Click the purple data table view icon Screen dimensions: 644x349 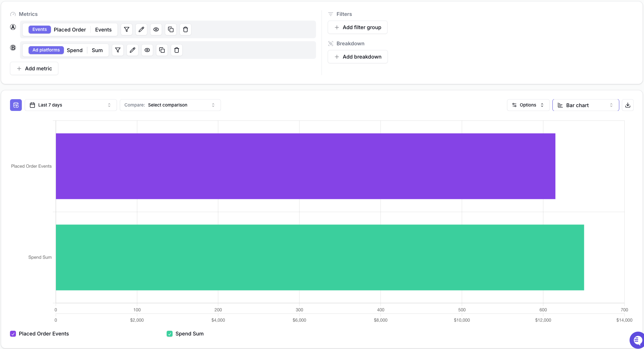click(x=16, y=105)
